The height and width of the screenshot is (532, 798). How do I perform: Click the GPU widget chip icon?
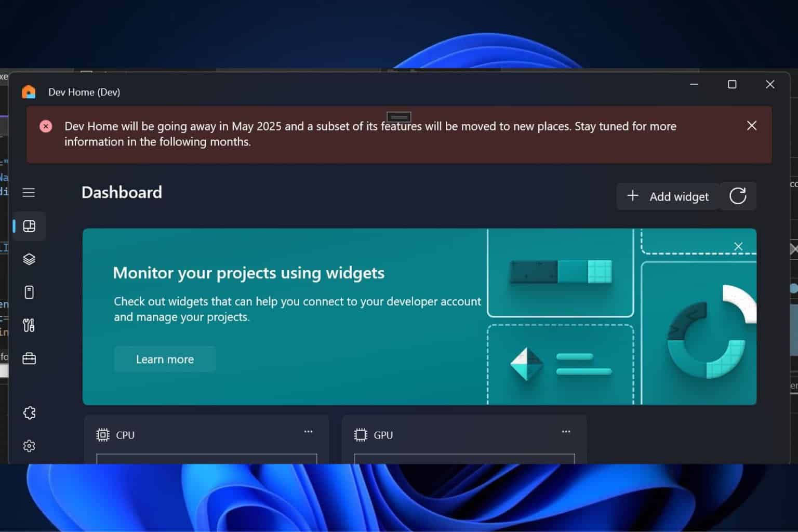(361, 435)
